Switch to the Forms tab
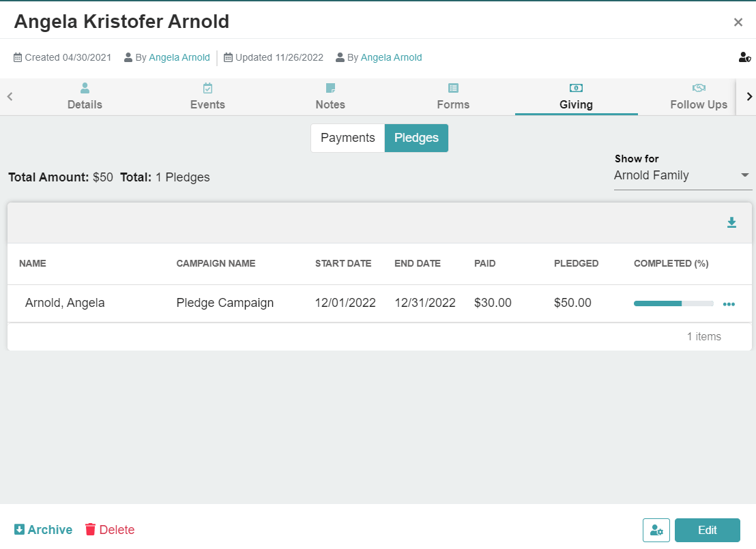756x549 pixels. (x=453, y=97)
